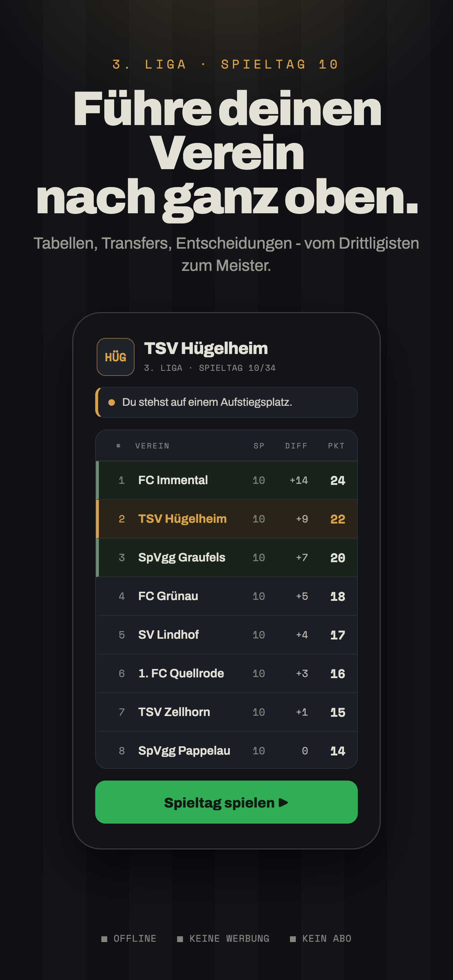Click the OFFLINE square bullet icon
This screenshot has width=453, height=980.
pos(104,939)
